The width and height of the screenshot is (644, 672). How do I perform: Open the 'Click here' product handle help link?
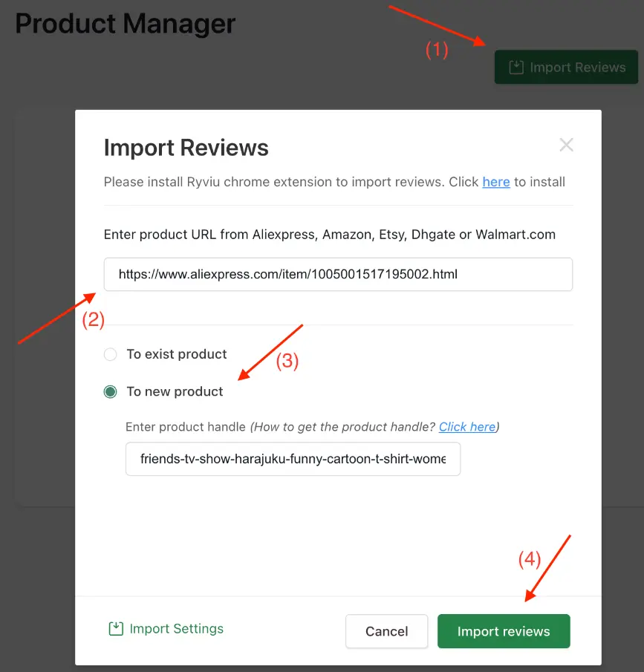pyautogui.click(x=467, y=427)
